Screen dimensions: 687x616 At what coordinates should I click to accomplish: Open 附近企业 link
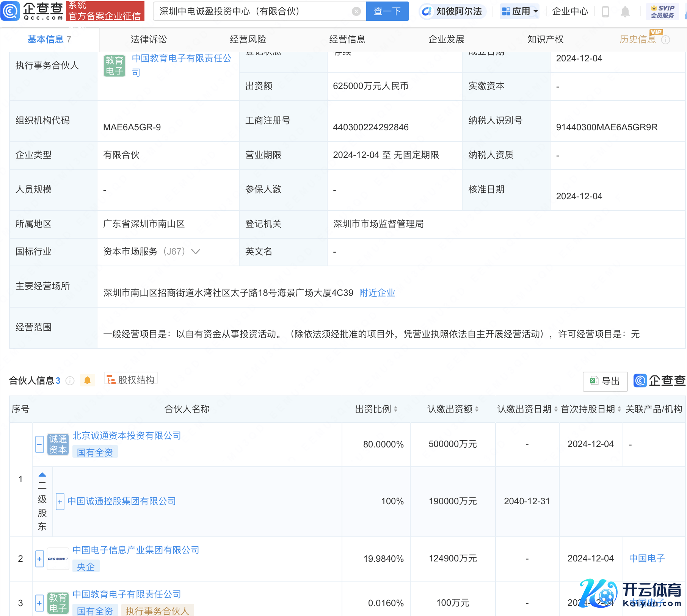[377, 293]
